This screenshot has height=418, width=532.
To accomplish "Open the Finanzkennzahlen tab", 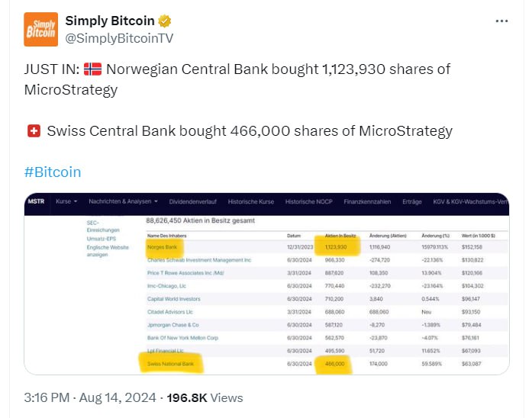I will (x=367, y=201).
